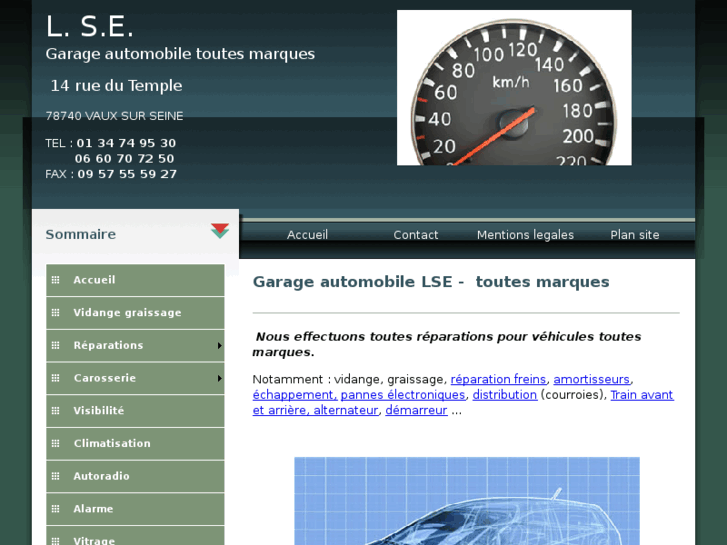Follow the échappement link
Viewport: 727px width, 545px height.
click(295, 395)
